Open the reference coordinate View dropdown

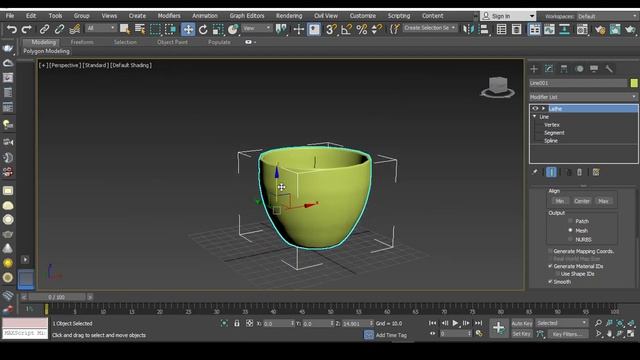tap(257, 28)
